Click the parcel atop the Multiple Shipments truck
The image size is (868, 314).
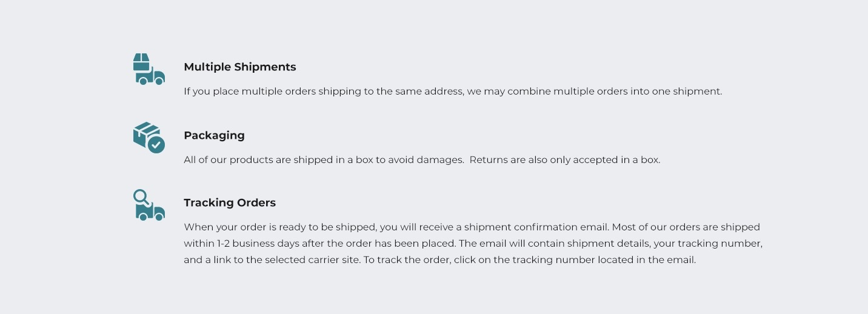(x=141, y=61)
